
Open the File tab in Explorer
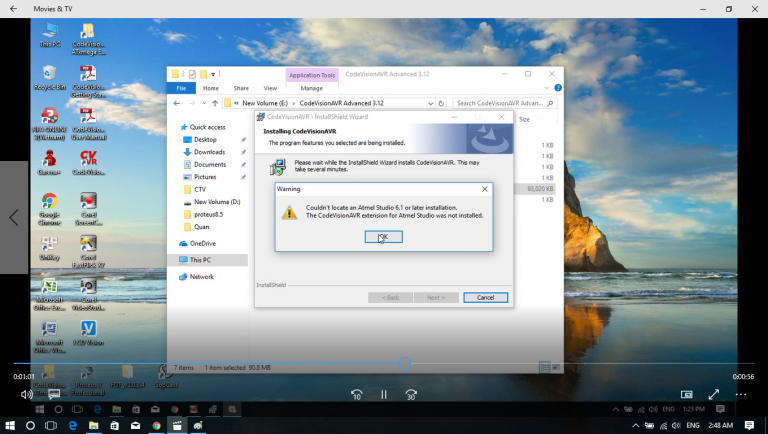[x=181, y=88]
